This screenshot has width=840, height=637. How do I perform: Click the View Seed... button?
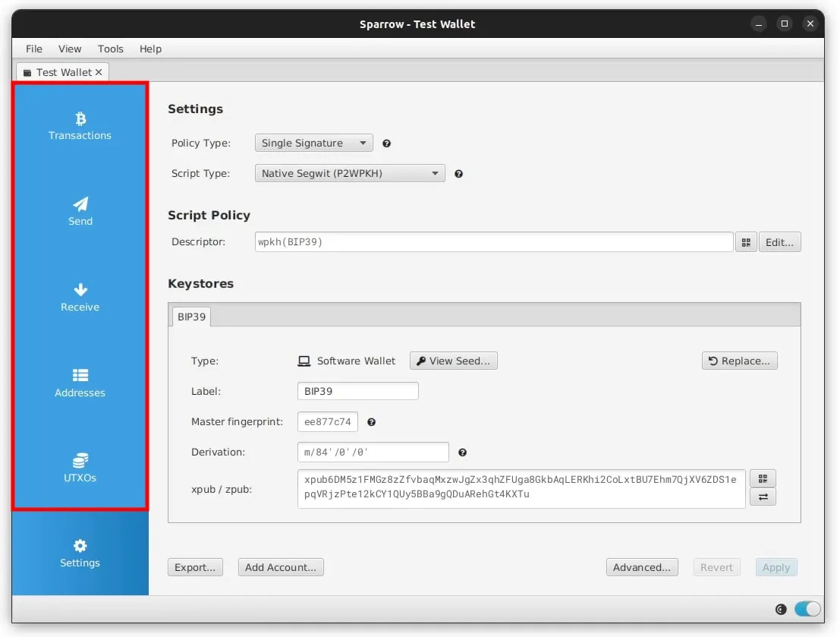pos(453,361)
